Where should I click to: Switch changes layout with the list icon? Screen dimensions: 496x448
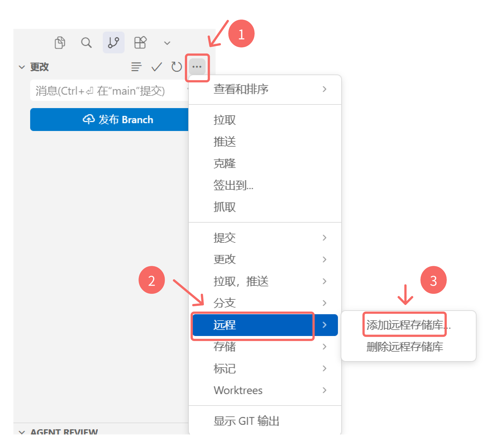136,67
